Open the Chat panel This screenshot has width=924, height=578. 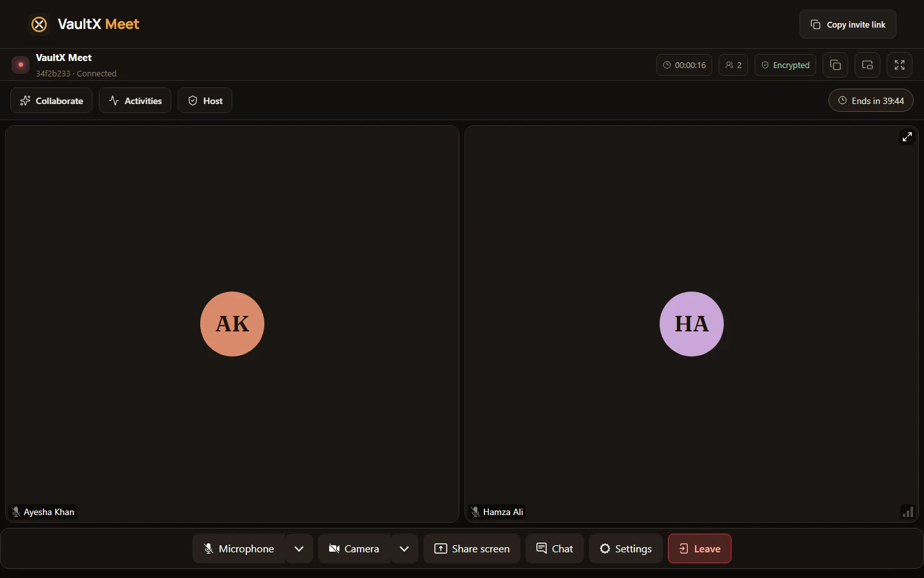coord(554,548)
